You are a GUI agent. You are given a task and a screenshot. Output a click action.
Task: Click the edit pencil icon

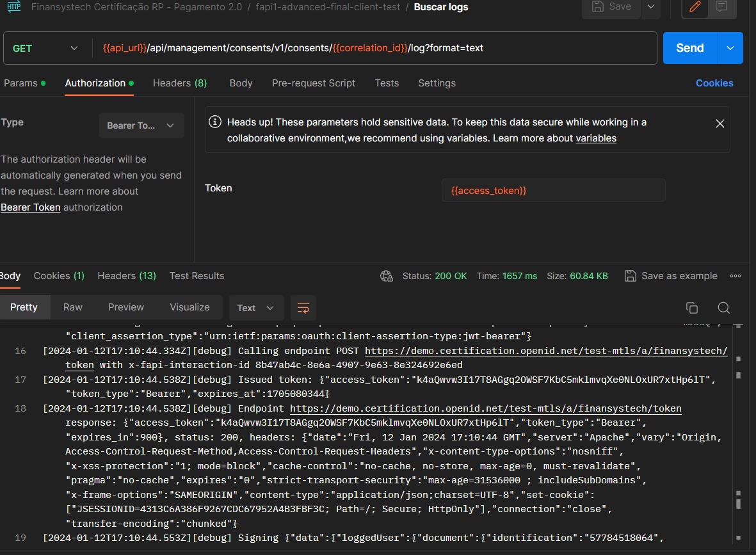tap(695, 7)
